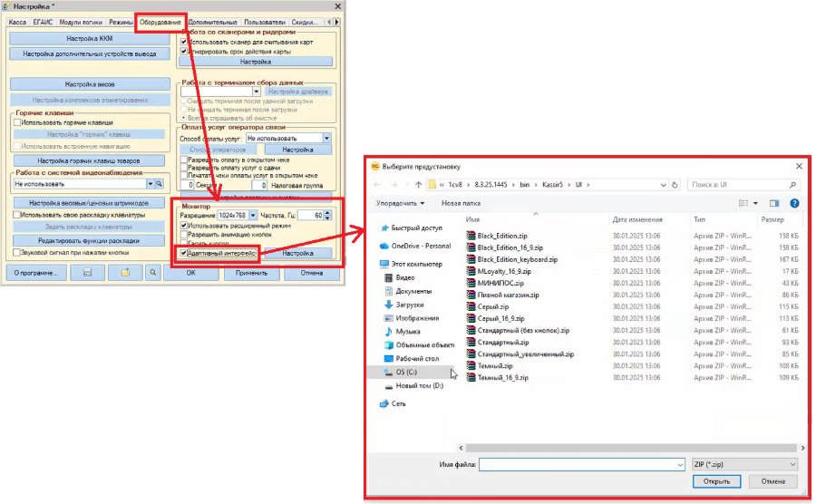
Task: Open the Разрешение 1024x768 dropdown
Action: [x=253, y=216]
